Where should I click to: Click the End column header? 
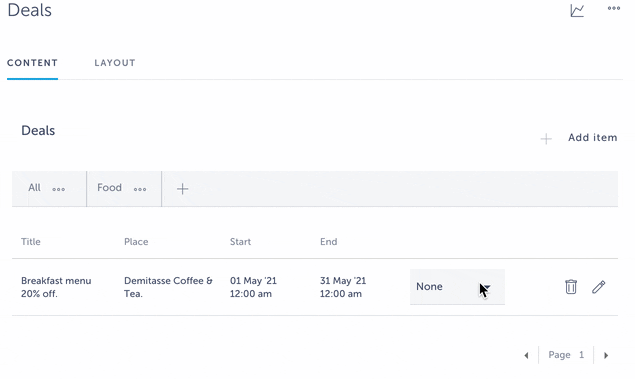pyautogui.click(x=328, y=242)
